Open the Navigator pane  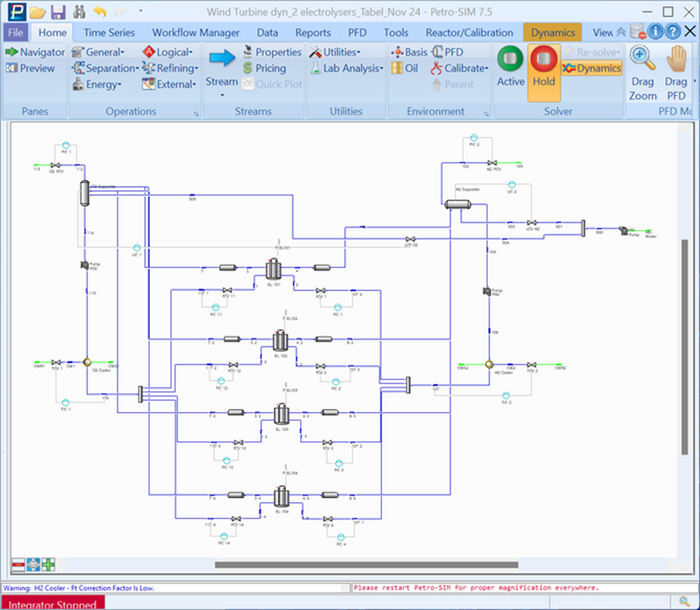pyautogui.click(x=35, y=52)
